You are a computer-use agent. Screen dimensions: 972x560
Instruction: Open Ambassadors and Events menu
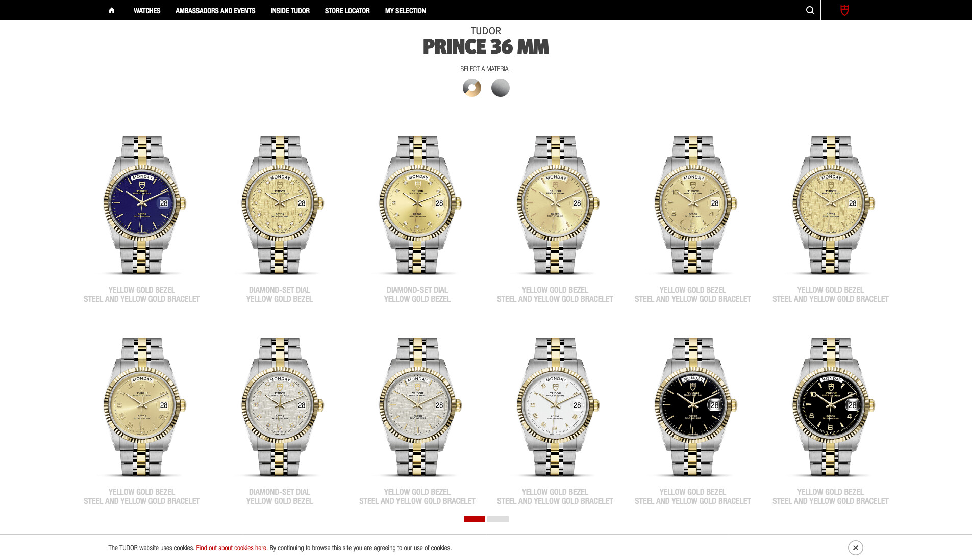coord(215,11)
